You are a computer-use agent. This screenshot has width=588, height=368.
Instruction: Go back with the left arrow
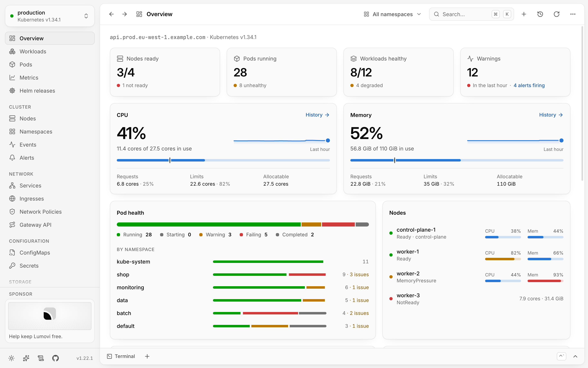111,14
